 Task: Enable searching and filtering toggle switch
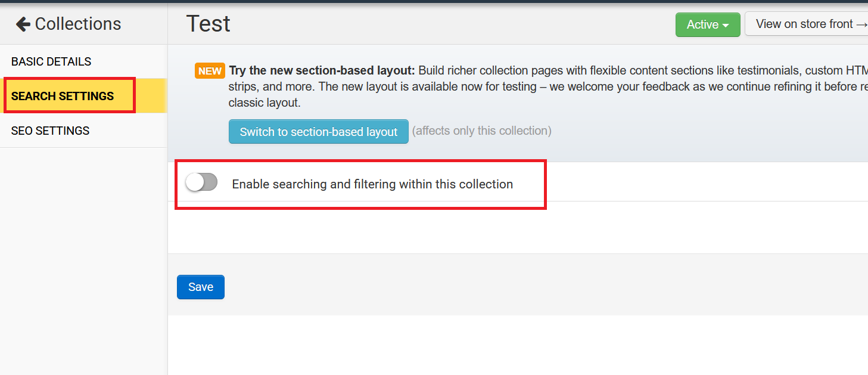[201, 182]
